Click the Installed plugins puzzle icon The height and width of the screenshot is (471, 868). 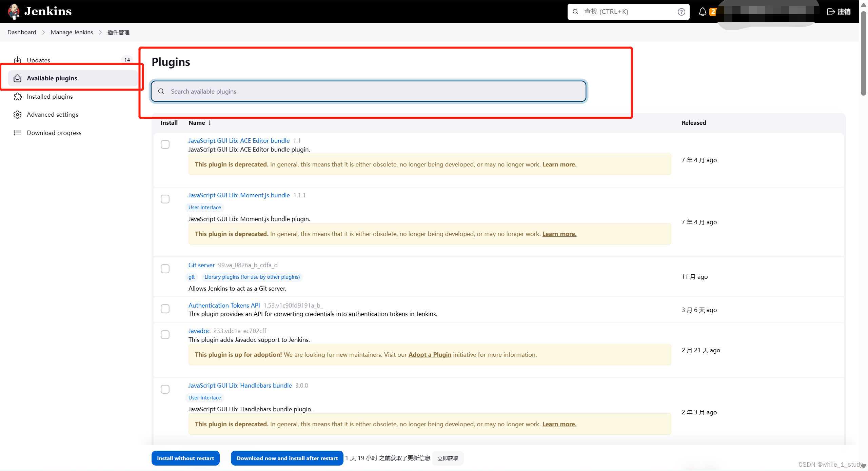point(18,97)
